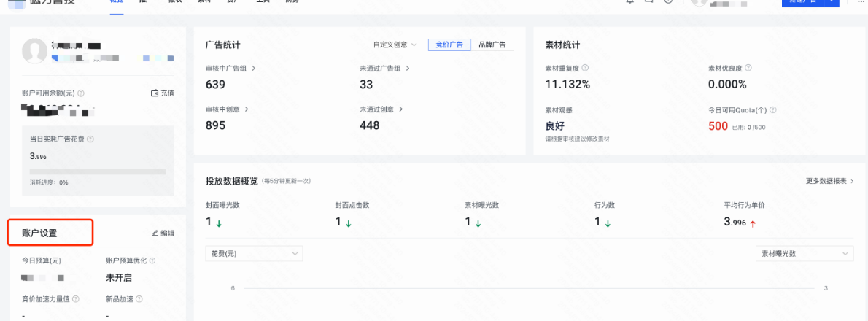The image size is (868, 321).
Task: Click the 0.000% 素材优良度 value
Action: pyautogui.click(x=727, y=85)
